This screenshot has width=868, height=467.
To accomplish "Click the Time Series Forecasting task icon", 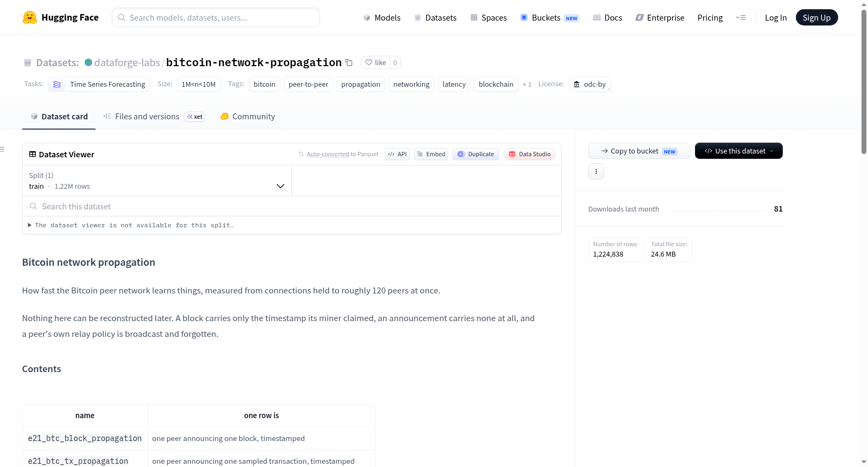I will (x=57, y=84).
